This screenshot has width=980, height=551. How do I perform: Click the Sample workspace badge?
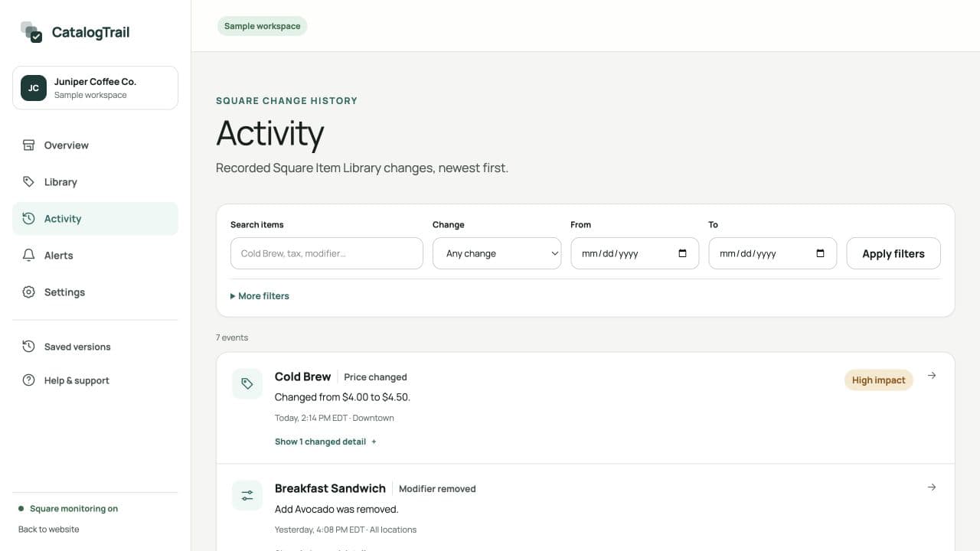(x=262, y=26)
